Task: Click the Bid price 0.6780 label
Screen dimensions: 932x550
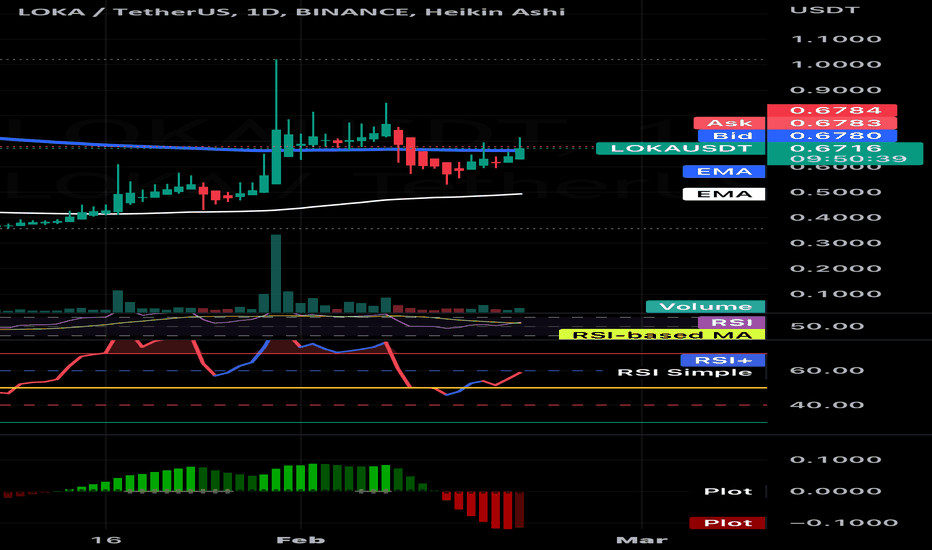Action: pyautogui.click(x=832, y=136)
